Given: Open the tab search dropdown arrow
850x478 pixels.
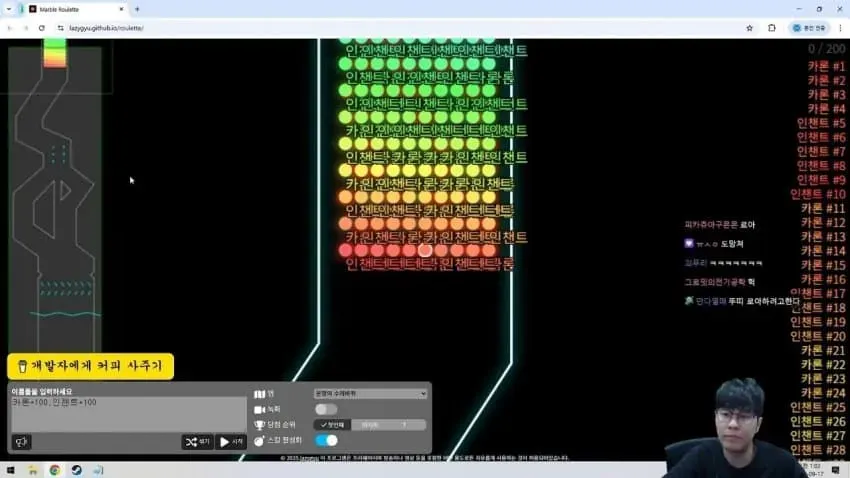Looking at the screenshot, I should tap(9, 9).
